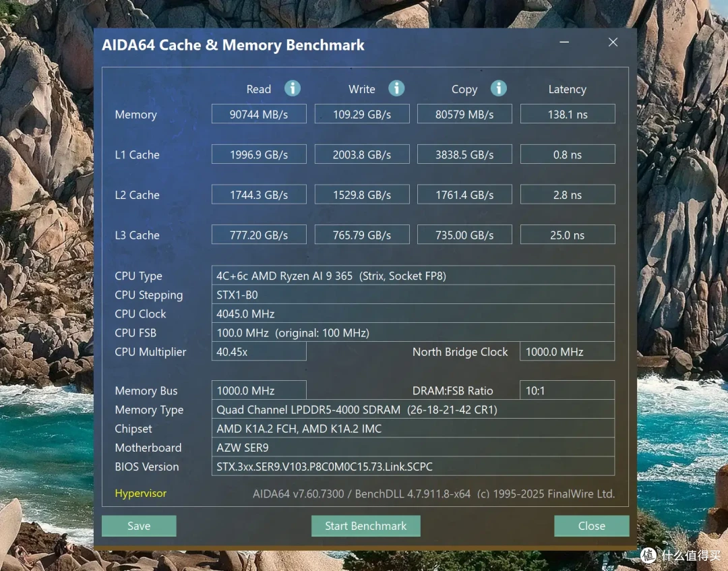Select Memory Write value 109.29 GB/s
Viewport: 728px width, 571px height.
[x=362, y=114]
